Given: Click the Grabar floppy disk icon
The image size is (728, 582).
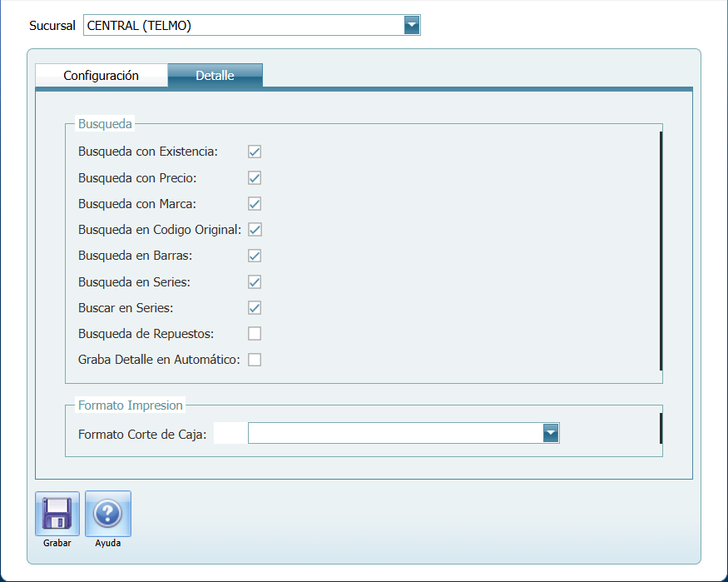Looking at the screenshot, I should tap(57, 513).
